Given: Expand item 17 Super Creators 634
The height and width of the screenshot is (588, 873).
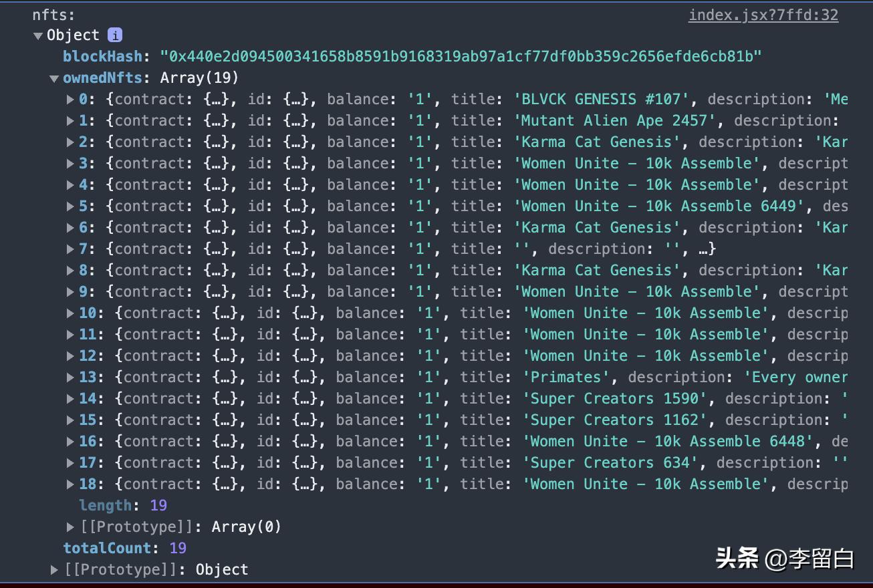Looking at the screenshot, I should point(70,463).
